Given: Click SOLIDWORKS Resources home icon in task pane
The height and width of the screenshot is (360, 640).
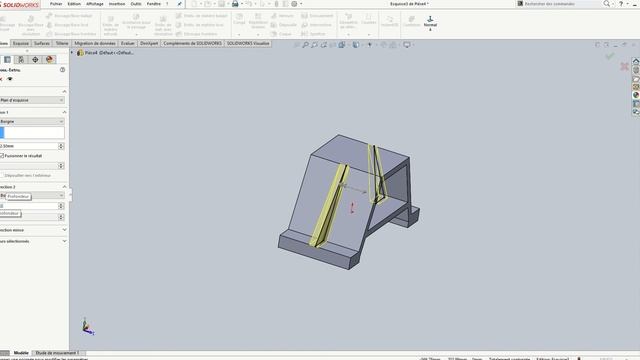Looking at the screenshot, I should pyautogui.click(x=636, y=61).
